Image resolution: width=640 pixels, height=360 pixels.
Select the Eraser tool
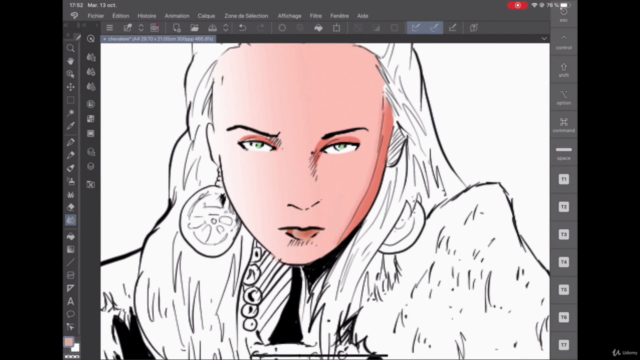click(71, 207)
